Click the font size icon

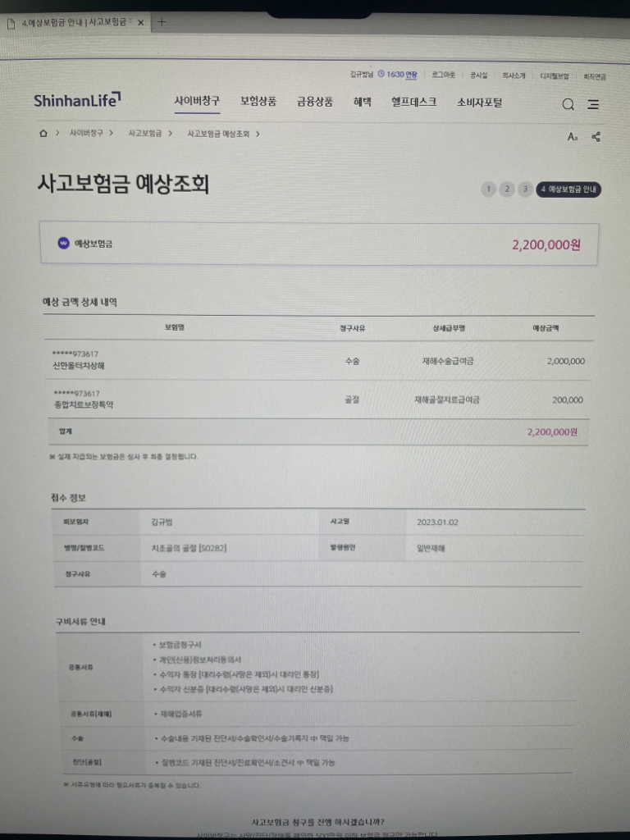coord(573,137)
